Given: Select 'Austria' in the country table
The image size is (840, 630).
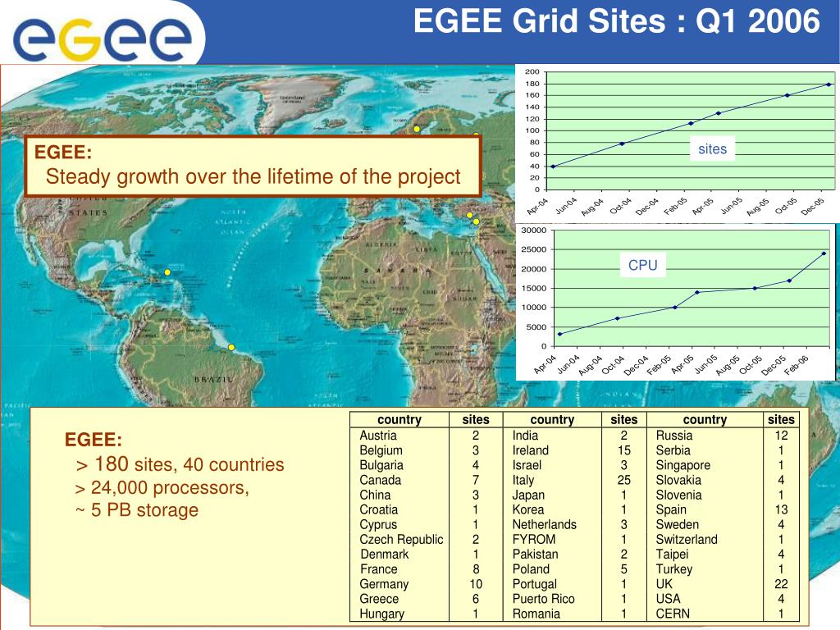Looking at the screenshot, I should point(378,436).
